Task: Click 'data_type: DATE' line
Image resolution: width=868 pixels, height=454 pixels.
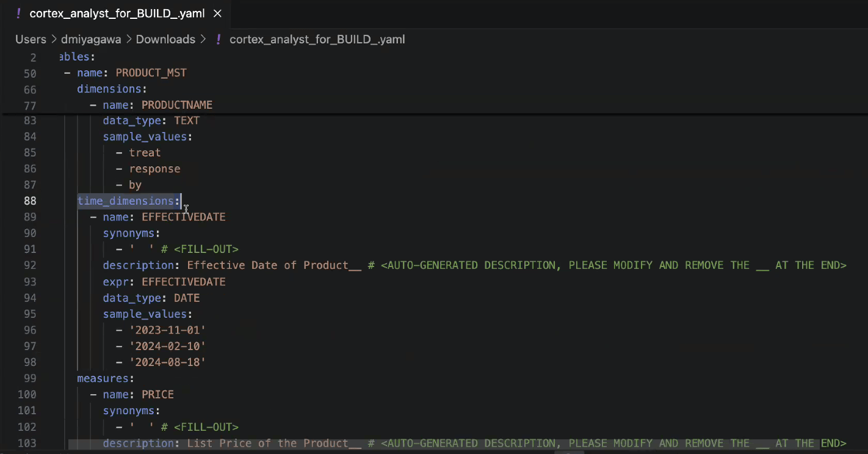Action: 151,298
